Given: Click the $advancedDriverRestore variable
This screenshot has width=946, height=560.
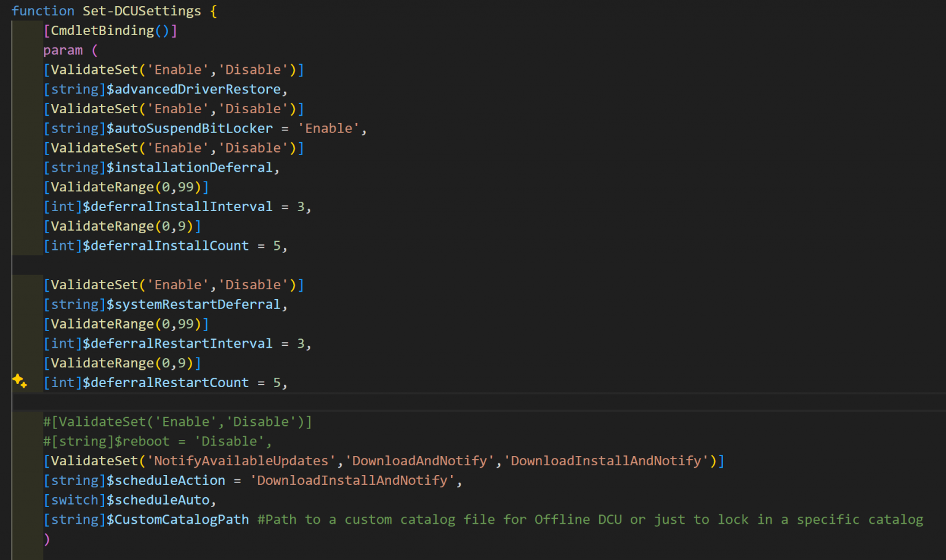Looking at the screenshot, I should pos(193,89).
